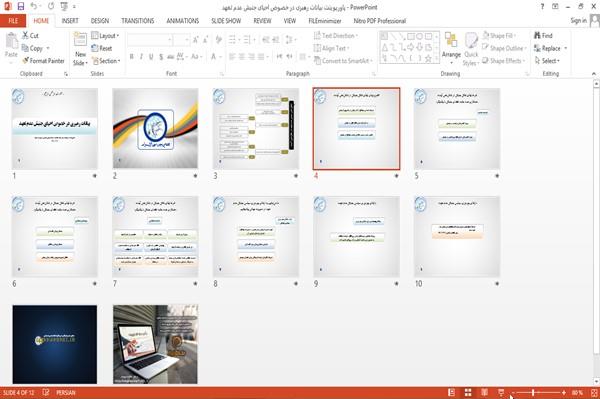Open the Find tool
The height and width of the screenshot is (399, 600).
point(543,36)
